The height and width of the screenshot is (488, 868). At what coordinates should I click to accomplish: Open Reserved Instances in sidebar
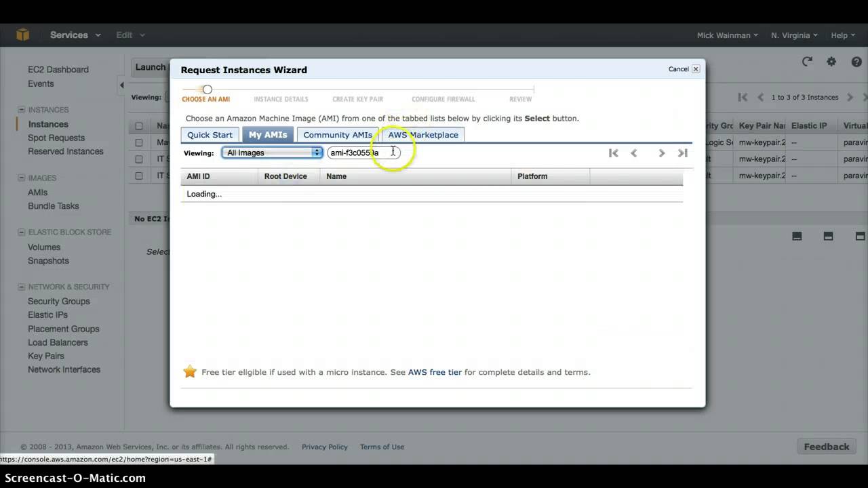[x=66, y=151]
